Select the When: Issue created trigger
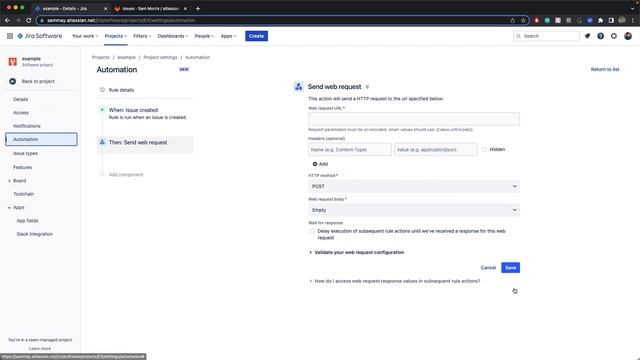 (x=145, y=113)
